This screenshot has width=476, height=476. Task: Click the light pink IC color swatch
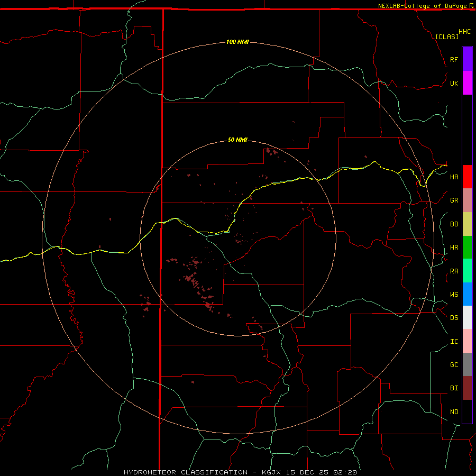(x=467, y=341)
